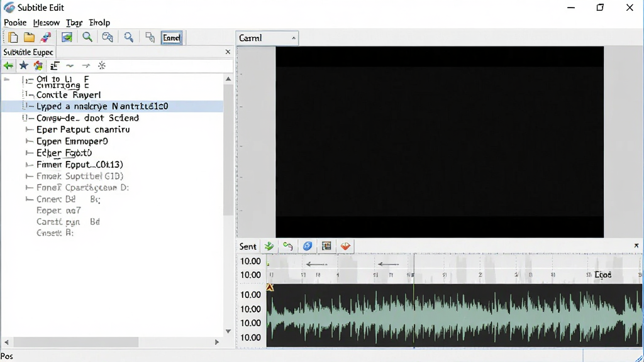Screen dimensions: 644x362
Task: Click the right arrow panel icon
Action: tap(86, 65)
